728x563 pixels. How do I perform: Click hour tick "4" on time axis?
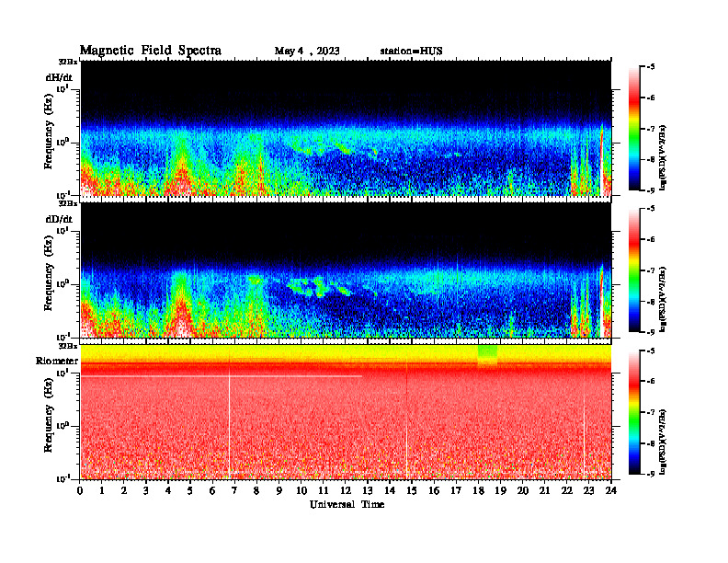click(x=168, y=490)
